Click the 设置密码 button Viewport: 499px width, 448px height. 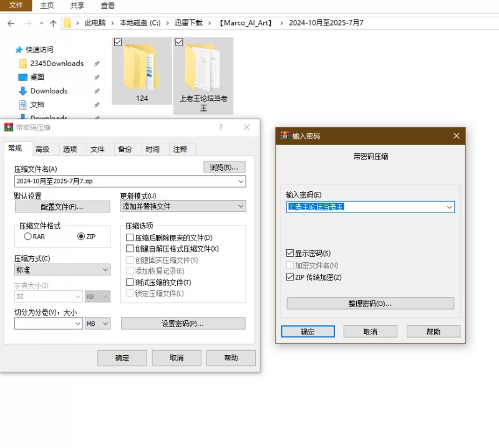click(183, 323)
